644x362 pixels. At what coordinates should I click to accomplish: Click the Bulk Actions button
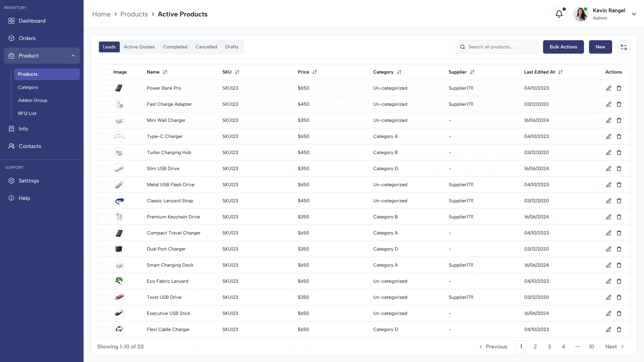click(x=563, y=47)
